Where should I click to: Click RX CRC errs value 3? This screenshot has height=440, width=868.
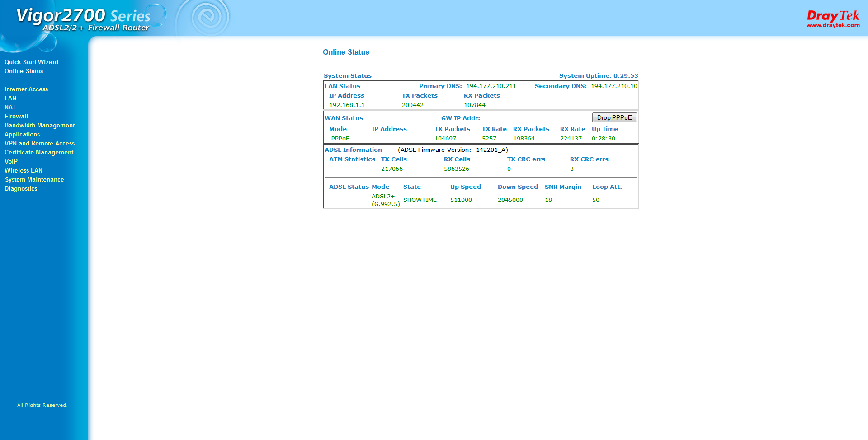[572, 169]
